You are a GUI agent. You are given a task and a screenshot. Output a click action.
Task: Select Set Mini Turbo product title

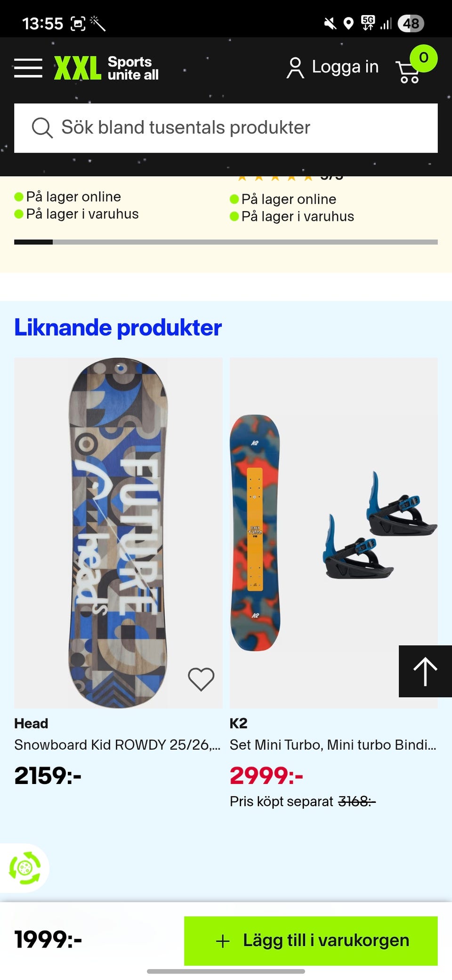pos(333,745)
